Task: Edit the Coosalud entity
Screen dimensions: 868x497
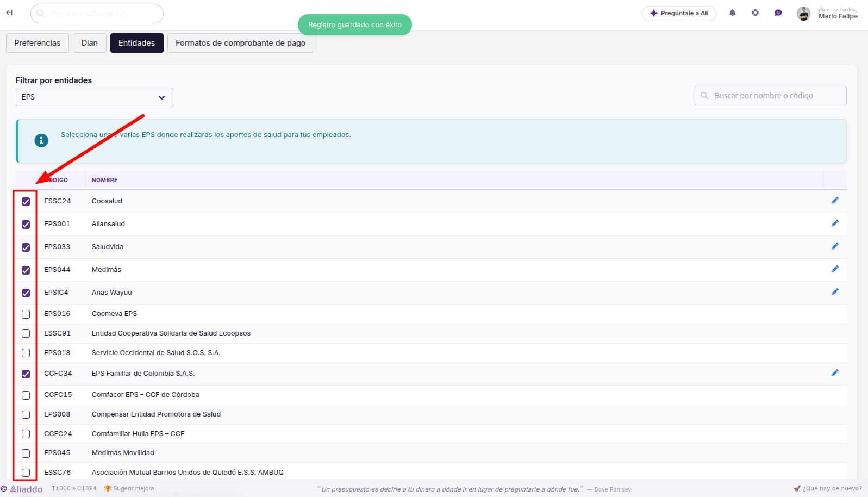Action: 835,201
